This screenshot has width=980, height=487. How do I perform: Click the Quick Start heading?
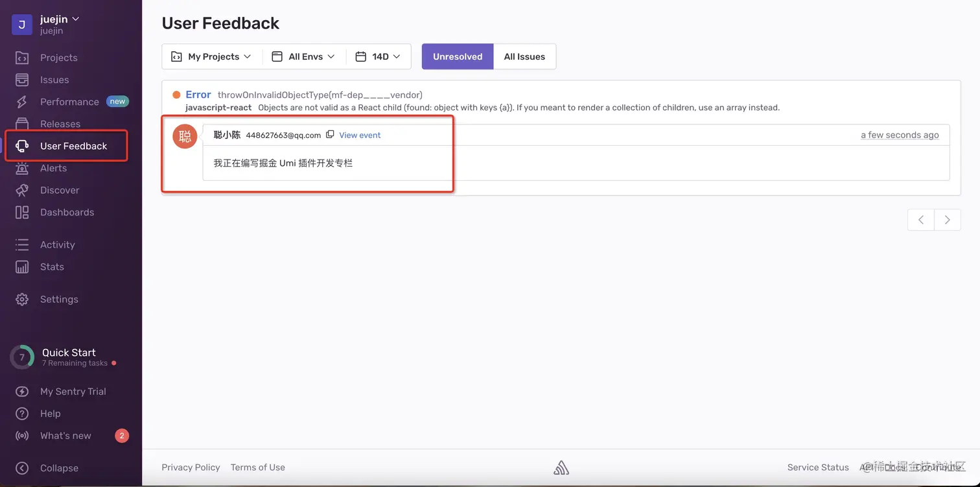pyautogui.click(x=69, y=352)
